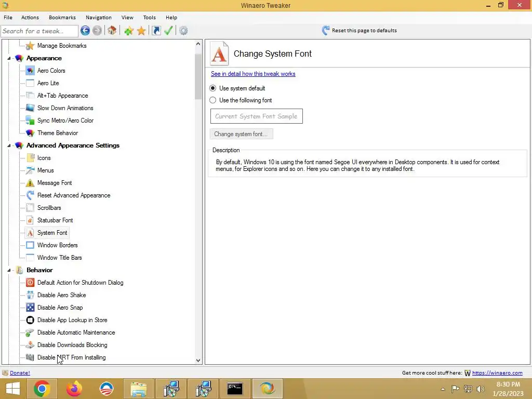Open Google Chrome from the taskbar

click(42, 389)
